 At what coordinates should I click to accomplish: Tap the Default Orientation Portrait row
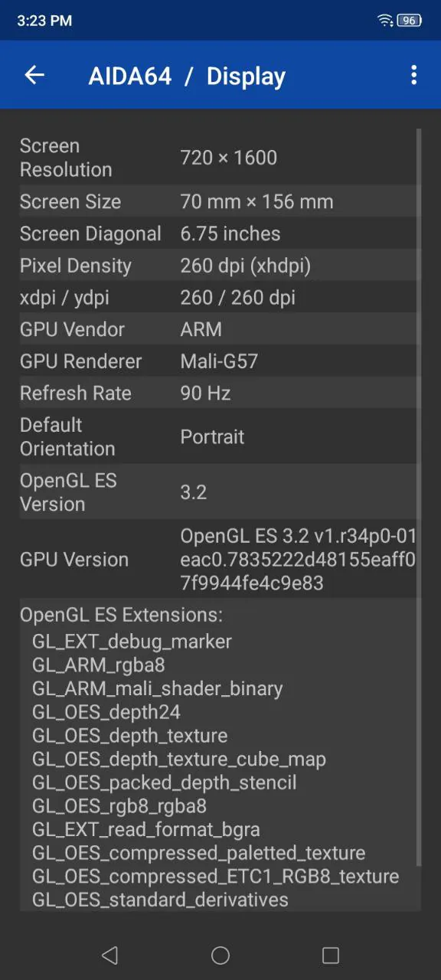[220, 436]
